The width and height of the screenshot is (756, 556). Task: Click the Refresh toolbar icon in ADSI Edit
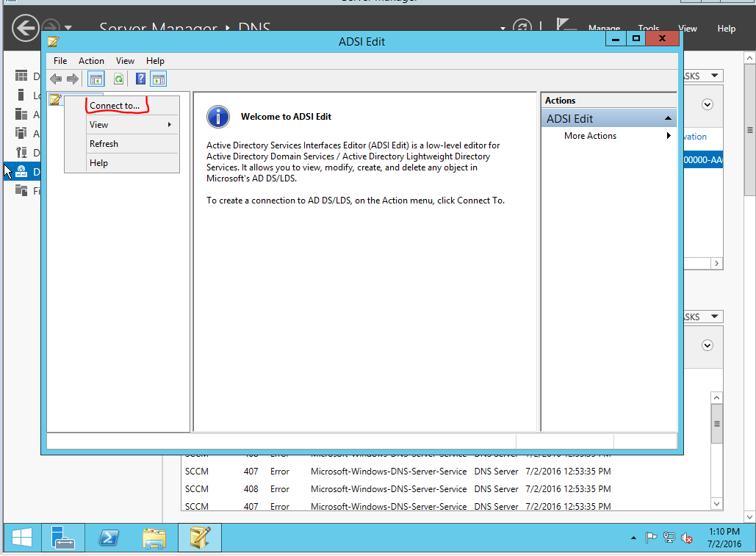pyautogui.click(x=118, y=79)
